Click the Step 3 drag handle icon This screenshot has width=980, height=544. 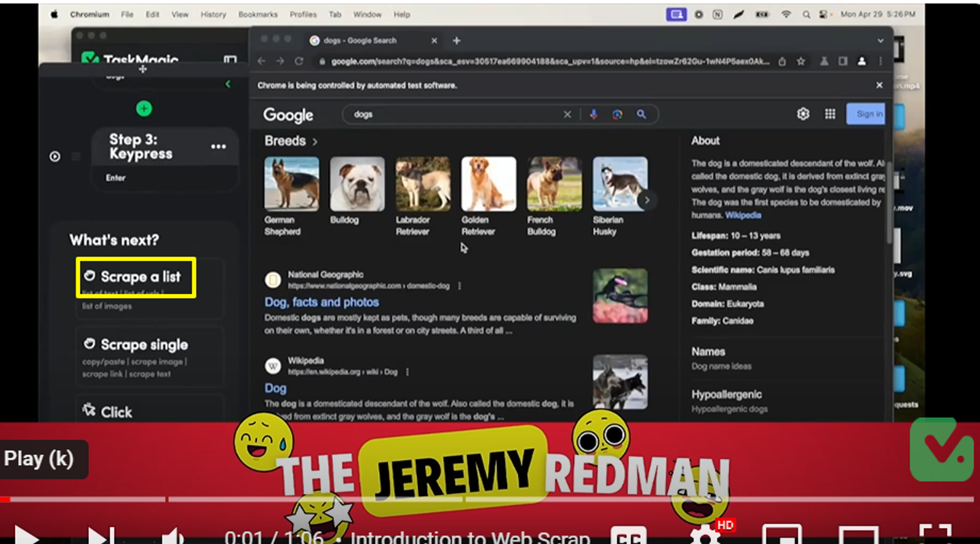tap(76, 157)
